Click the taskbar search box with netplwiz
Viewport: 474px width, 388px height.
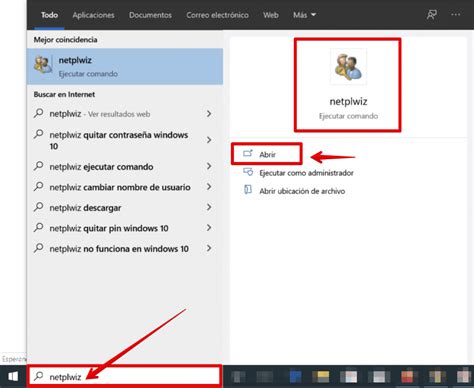pyautogui.click(x=125, y=376)
